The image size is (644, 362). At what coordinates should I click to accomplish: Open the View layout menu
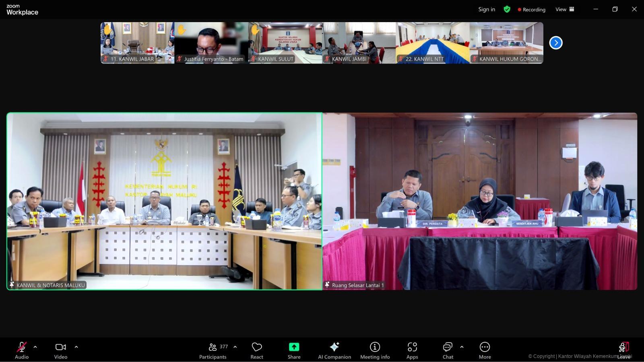coord(565,9)
